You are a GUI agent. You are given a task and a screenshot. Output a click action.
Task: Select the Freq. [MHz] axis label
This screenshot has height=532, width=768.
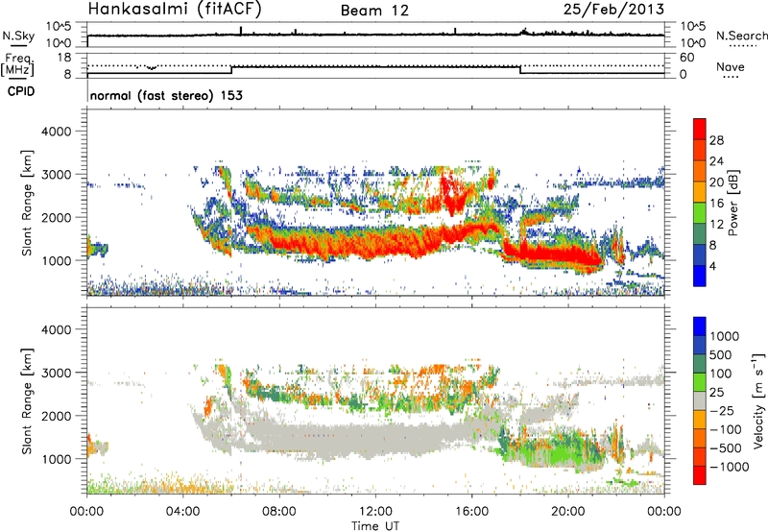tap(19, 65)
